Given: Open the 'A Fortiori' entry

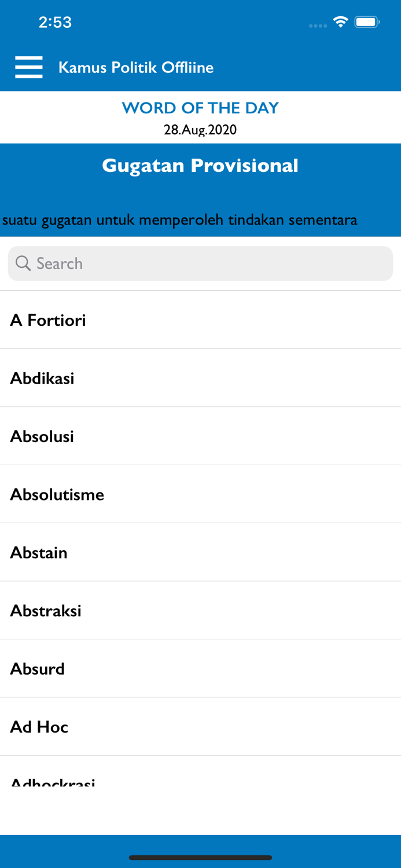Looking at the screenshot, I should [48, 320].
